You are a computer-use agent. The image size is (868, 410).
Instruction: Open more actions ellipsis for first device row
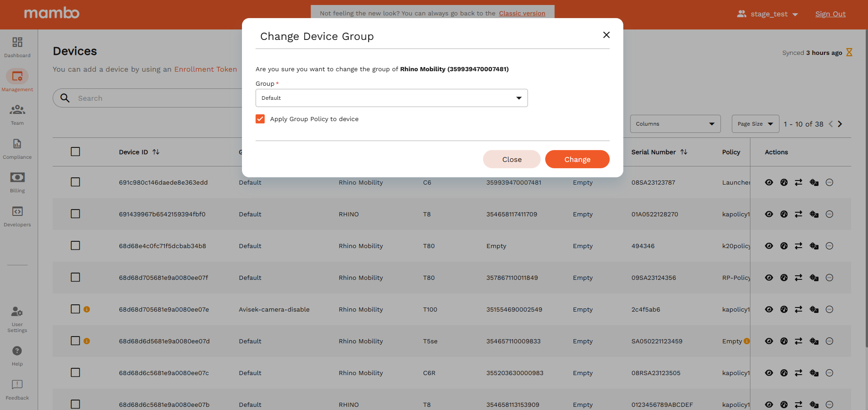[829, 182]
